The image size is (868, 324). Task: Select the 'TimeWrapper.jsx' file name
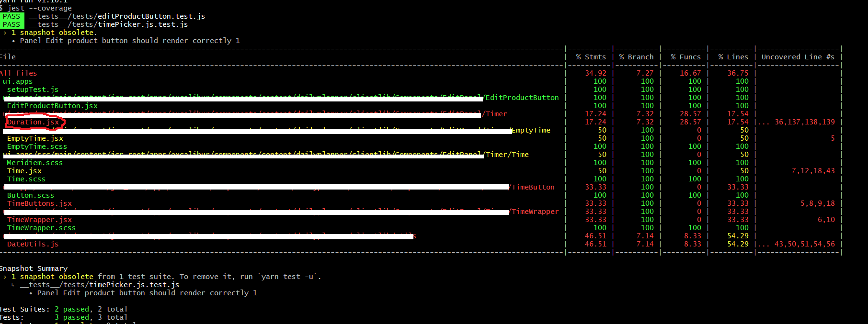click(39, 220)
